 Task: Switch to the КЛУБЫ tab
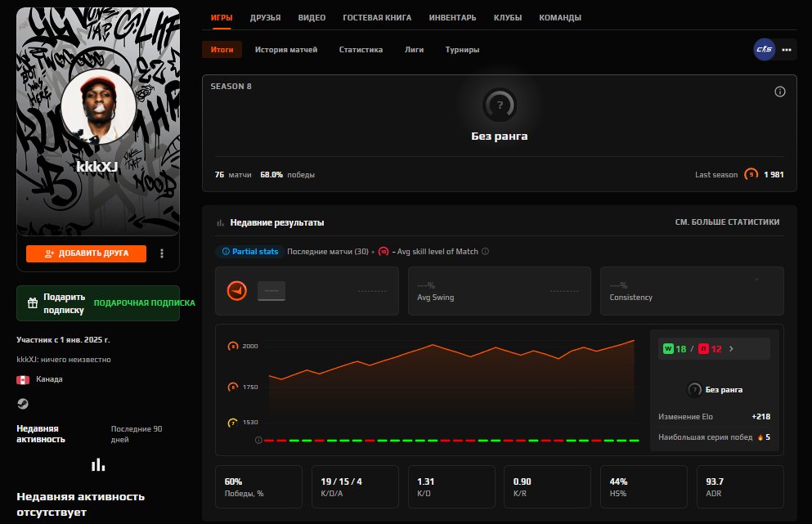[508, 18]
